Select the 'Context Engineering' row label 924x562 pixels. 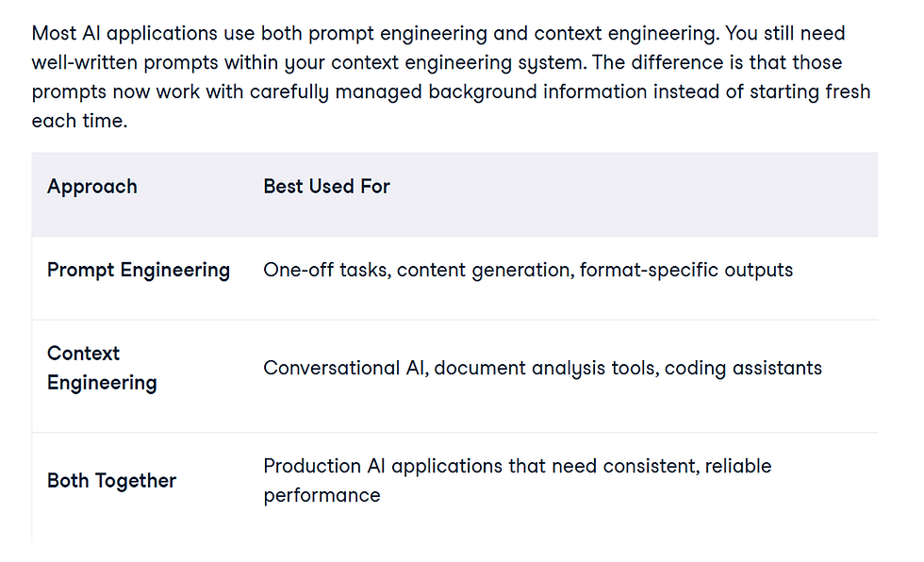click(102, 368)
